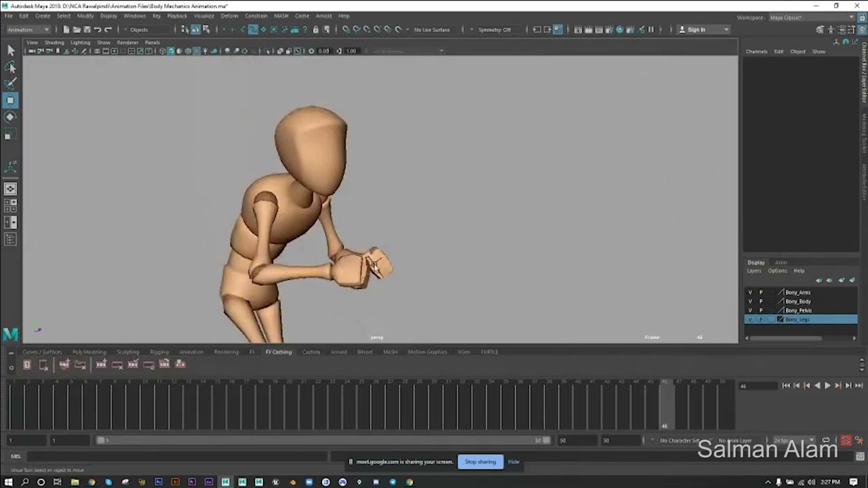
Task: Click the viewport select camera icon
Action: (32, 51)
